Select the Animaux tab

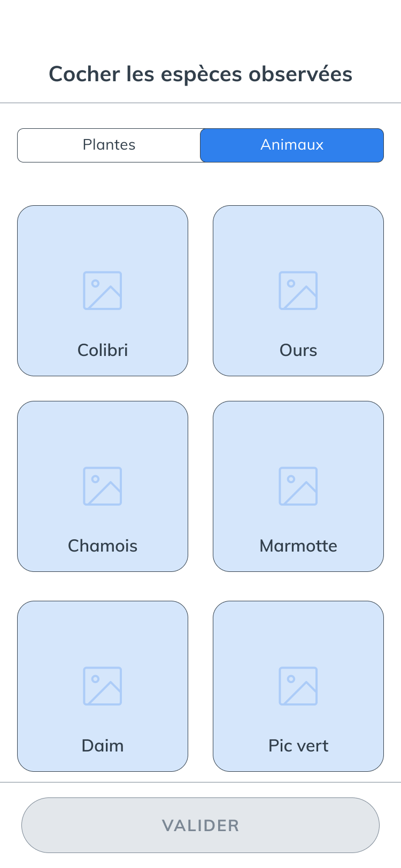(292, 145)
